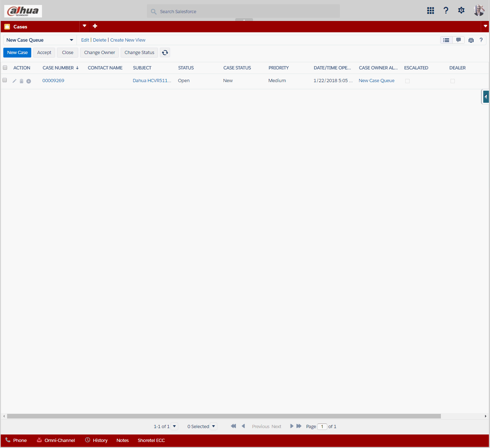Open the user profile avatar

pyautogui.click(x=479, y=10)
